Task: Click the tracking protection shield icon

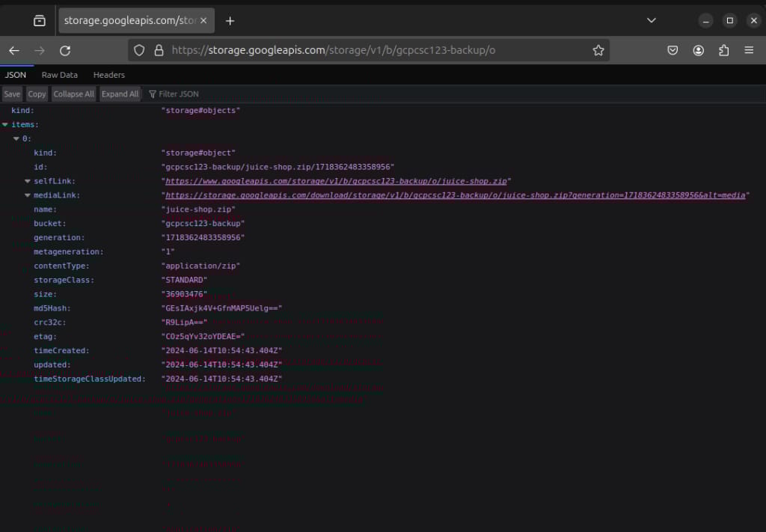Action: tap(139, 50)
